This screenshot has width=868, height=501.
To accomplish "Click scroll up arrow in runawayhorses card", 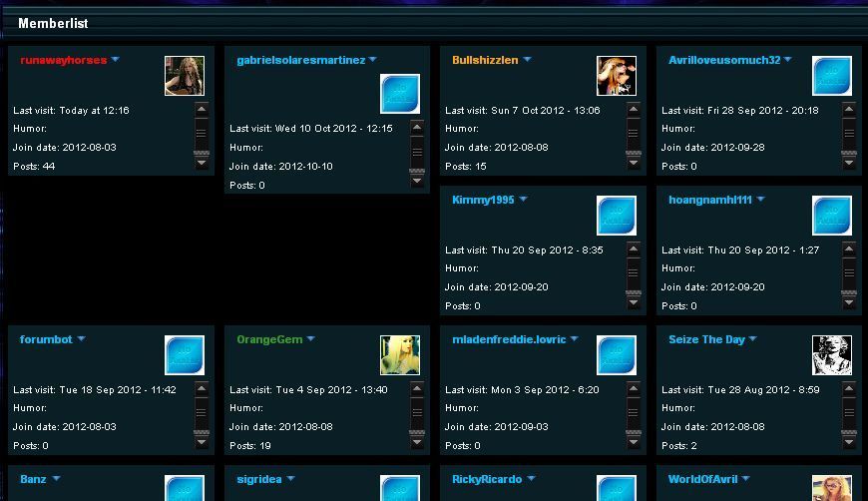I will [202, 109].
